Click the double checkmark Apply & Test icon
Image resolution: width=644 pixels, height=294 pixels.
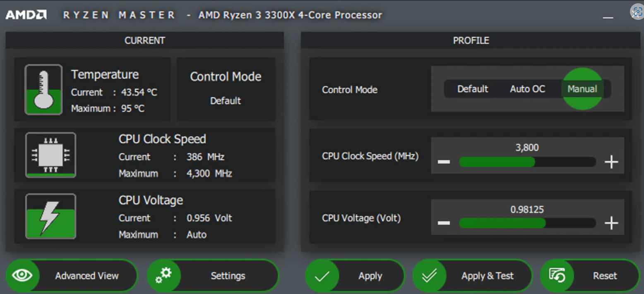(x=429, y=276)
